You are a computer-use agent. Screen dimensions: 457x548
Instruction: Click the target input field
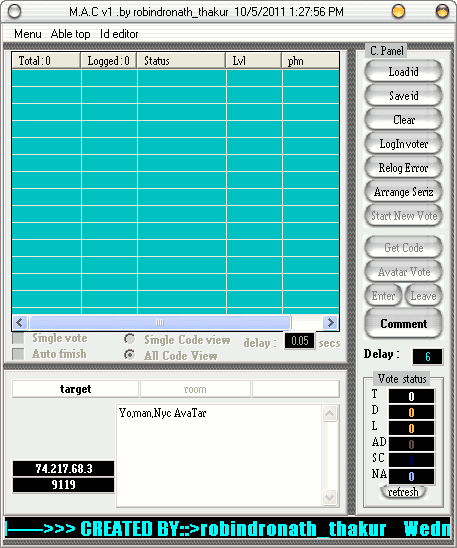75,389
